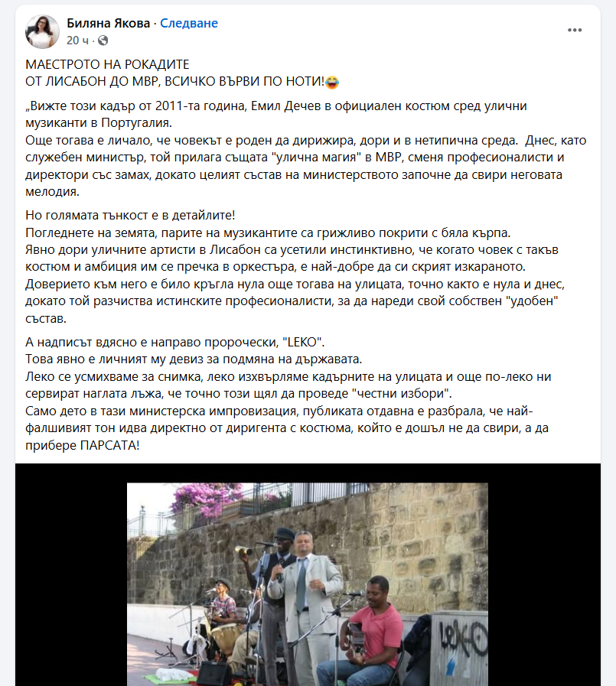This screenshot has height=686, width=616.
Task: Click the sentence mentioning надписът вдясно
Action: coord(175,342)
